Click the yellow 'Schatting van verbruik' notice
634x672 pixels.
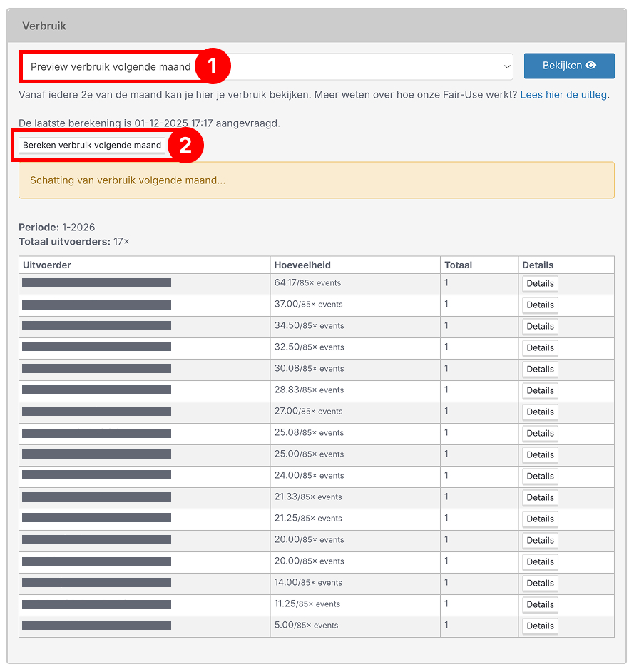point(316,180)
